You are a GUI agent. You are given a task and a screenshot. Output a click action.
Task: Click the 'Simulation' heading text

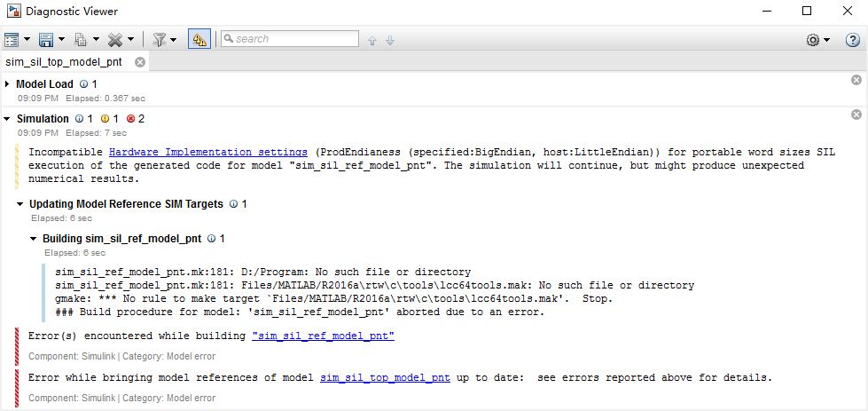43,119
